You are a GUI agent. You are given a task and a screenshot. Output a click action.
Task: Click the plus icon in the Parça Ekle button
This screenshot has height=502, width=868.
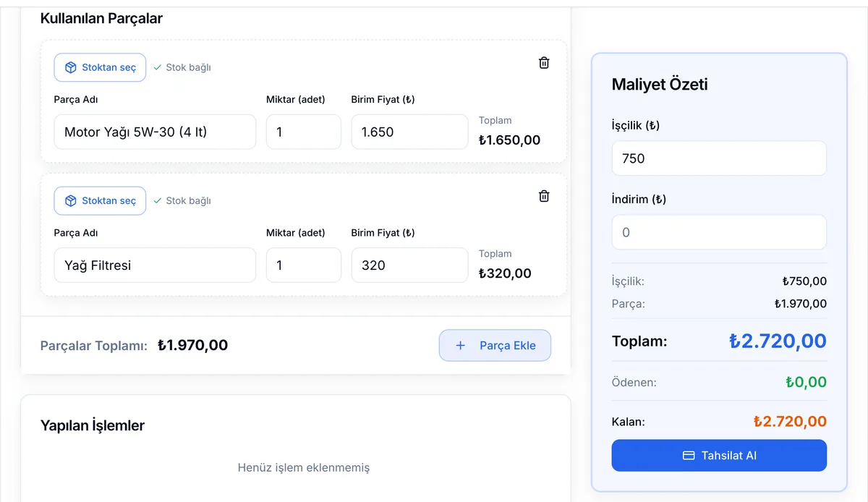(x=460, y=346)
